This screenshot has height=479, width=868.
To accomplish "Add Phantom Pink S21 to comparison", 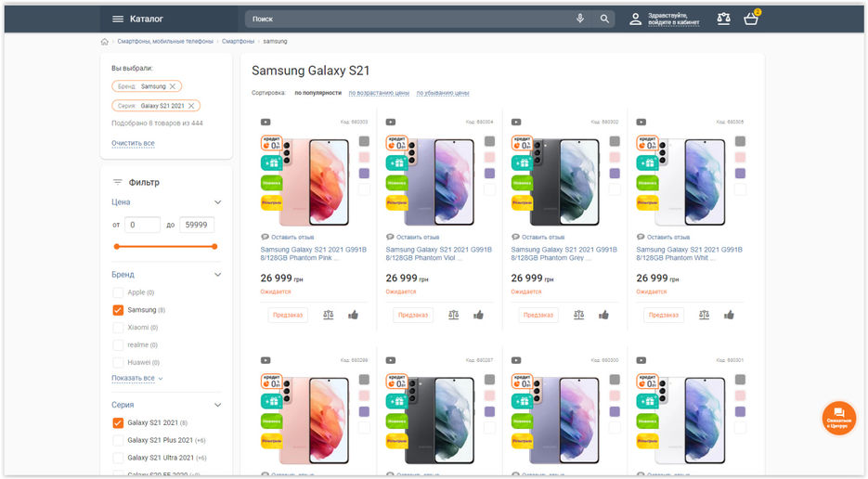I will tap(329, 315).
